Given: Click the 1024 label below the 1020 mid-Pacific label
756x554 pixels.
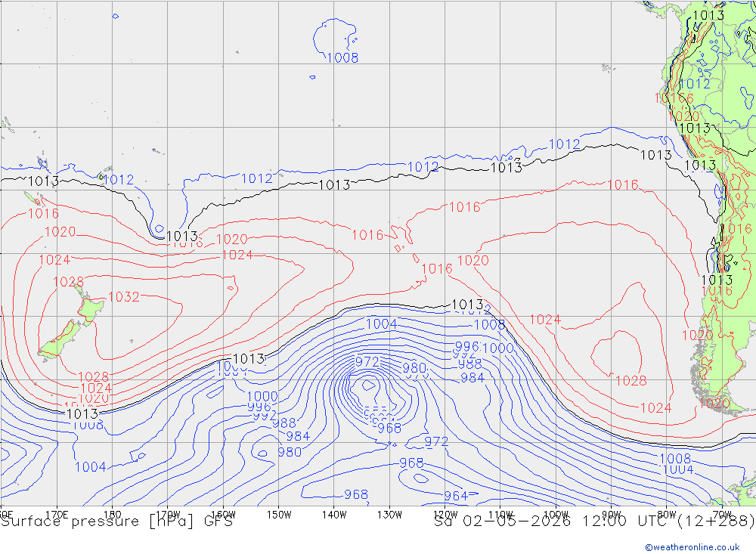Looking at the screenshot, I should click(x=237, y=255).
